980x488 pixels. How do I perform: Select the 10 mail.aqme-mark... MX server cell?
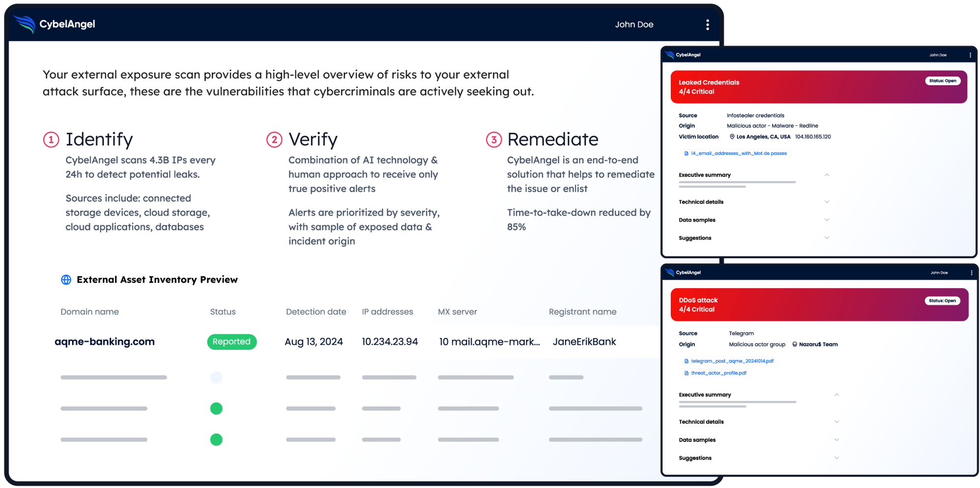(x=490, y=342)
